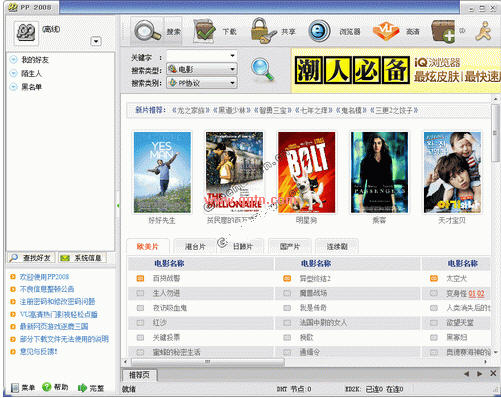Switch to the 欧美片 tab

(x=148, y=247)
